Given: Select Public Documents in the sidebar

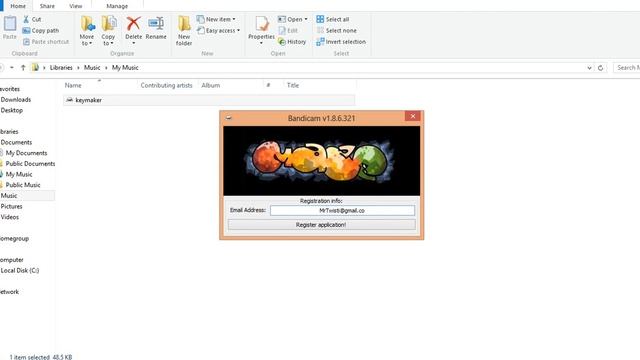Looking at the screenshot, I should tap(30, 164).
